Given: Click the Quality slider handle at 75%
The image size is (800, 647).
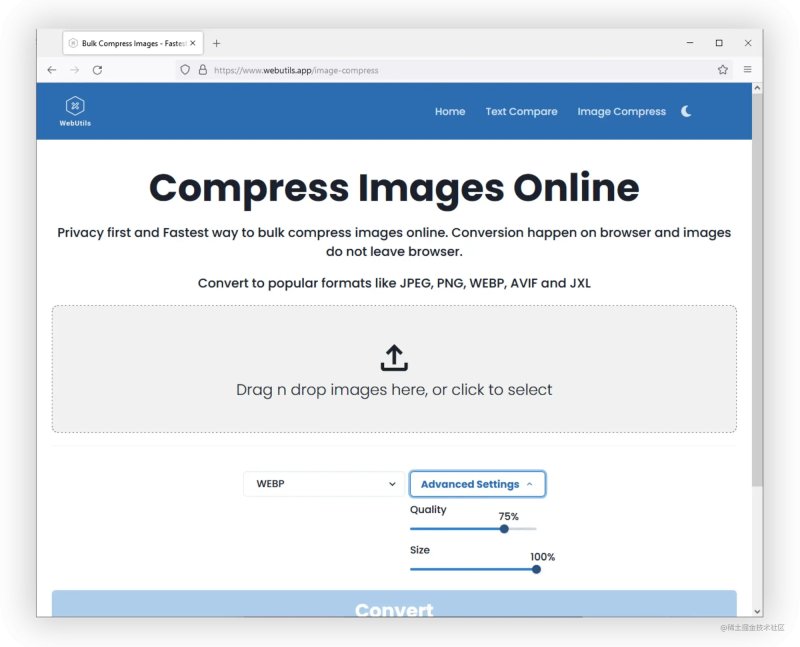Looking at the screenshot, I should point(504,529).
